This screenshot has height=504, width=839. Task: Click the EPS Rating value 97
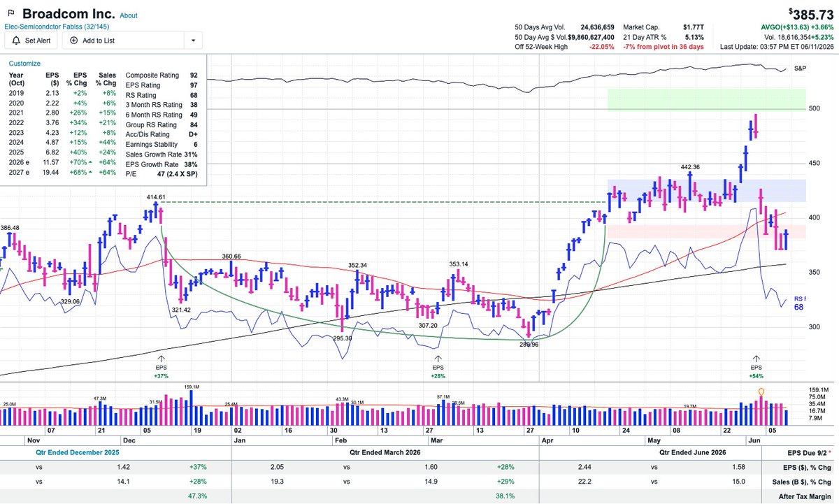click(x=193, y=85)
